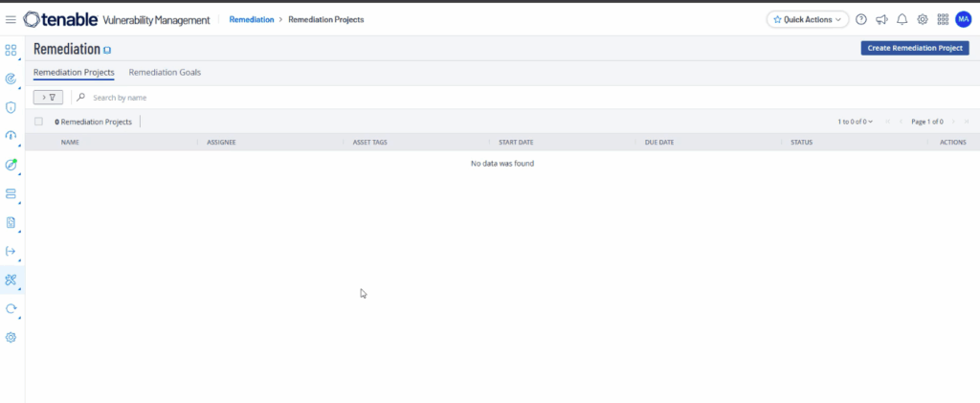The width and height of the screenshot is (980, 403).
Task: Click the Search by name field
Action: 120,98
